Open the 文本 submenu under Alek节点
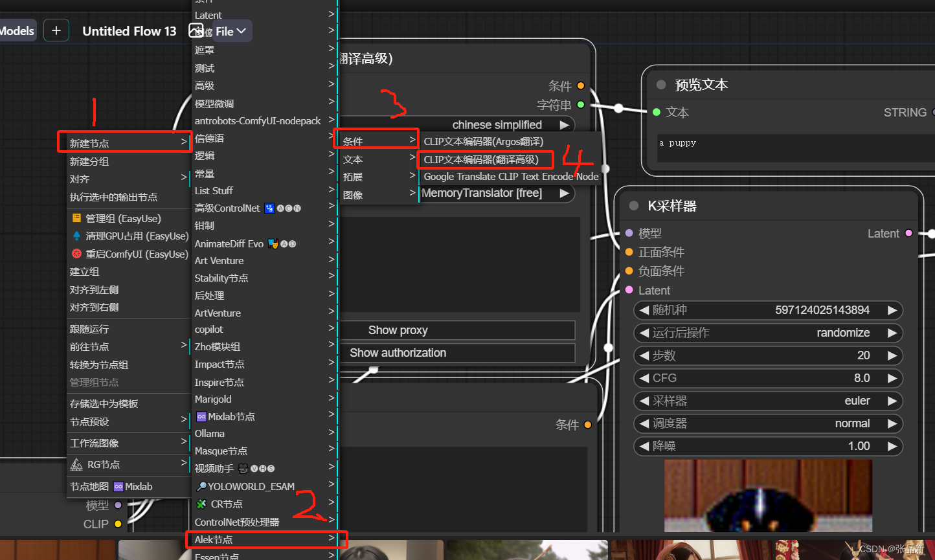Screen dimensions: 935x560 click(378, 159)
